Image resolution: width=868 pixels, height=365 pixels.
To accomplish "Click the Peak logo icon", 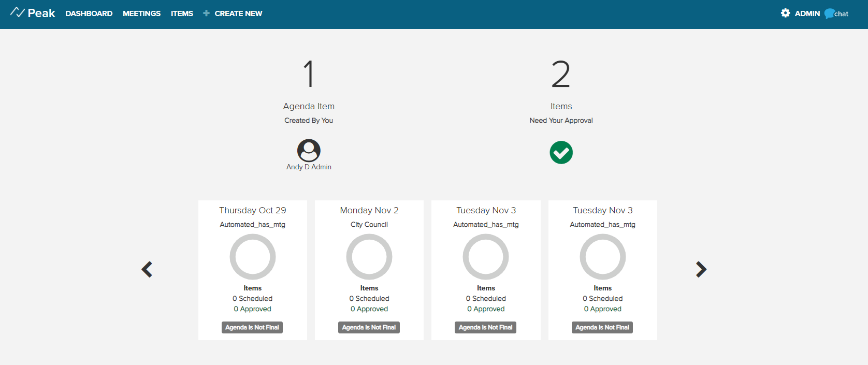I will click(17, 12).
